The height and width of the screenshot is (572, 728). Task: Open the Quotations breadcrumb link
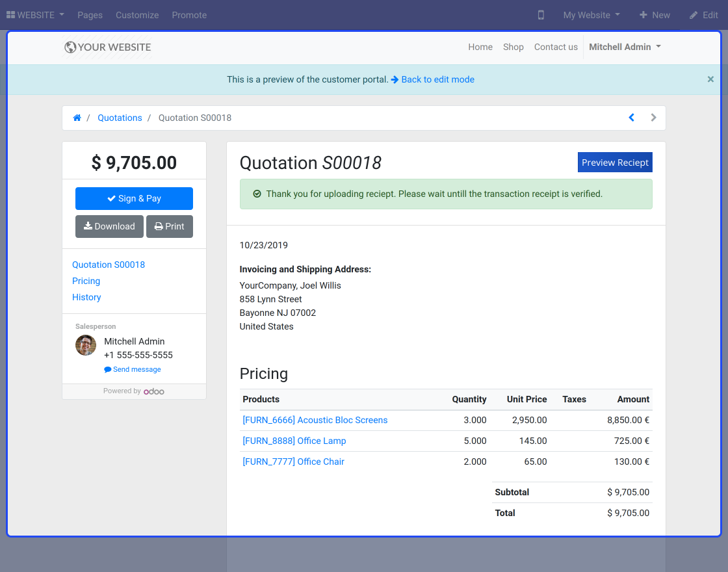coord(120,118)
